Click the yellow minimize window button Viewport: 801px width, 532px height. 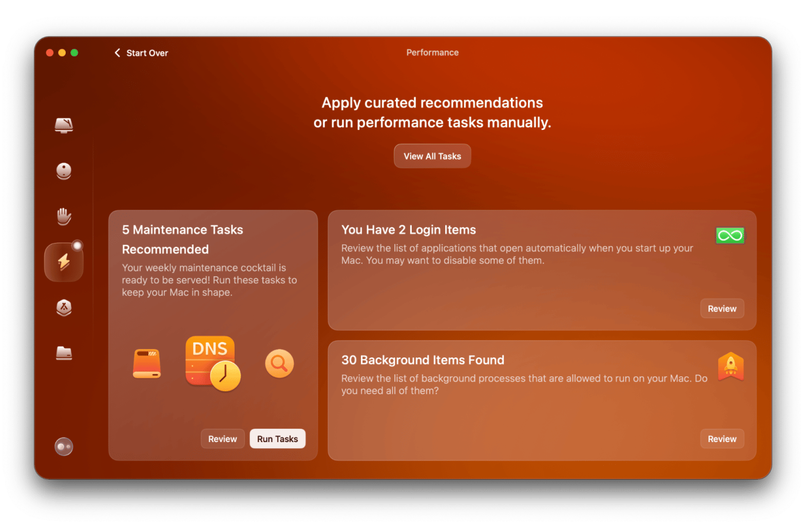[62, 52]
